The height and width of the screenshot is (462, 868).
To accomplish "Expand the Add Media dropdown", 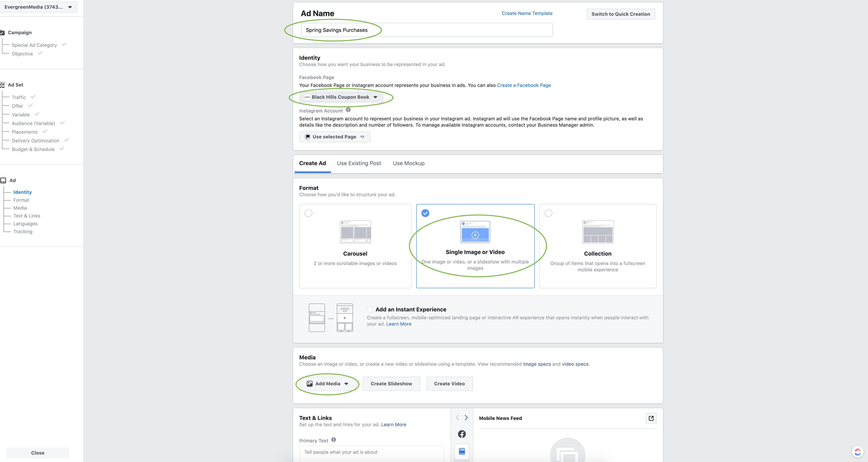I will pos(327,384).
